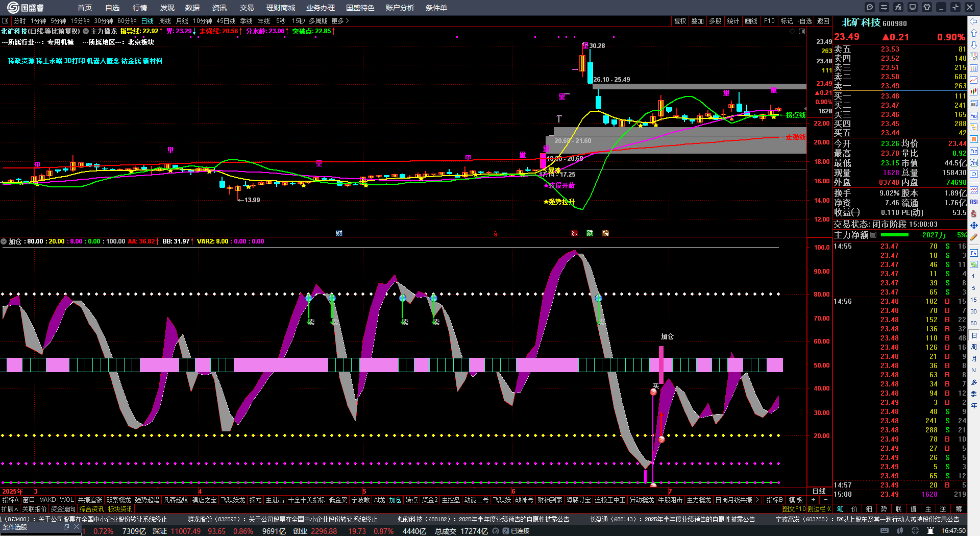Click the back arrow in right sidebar
Viewport: 980px width, 536px height.
tap(974, 21)
